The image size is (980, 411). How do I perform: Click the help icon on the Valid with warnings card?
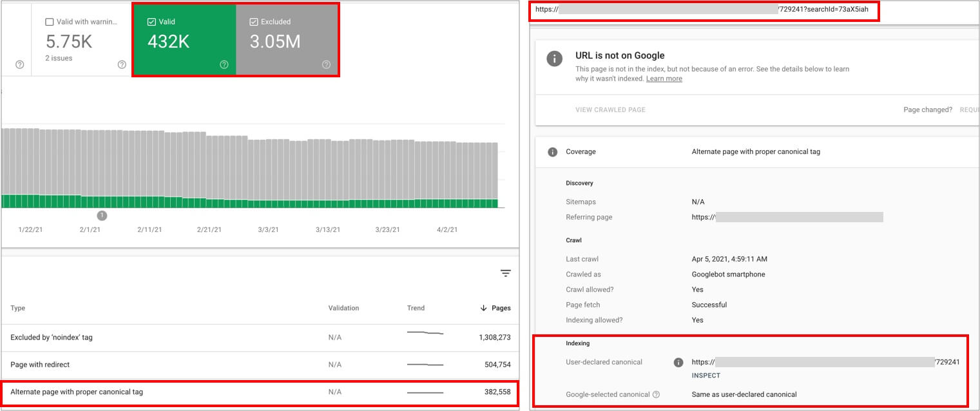tap(122, 64)
